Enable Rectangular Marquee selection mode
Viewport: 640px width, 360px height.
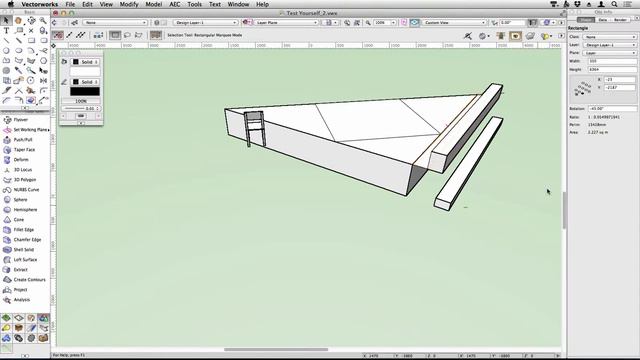(115, 36)
